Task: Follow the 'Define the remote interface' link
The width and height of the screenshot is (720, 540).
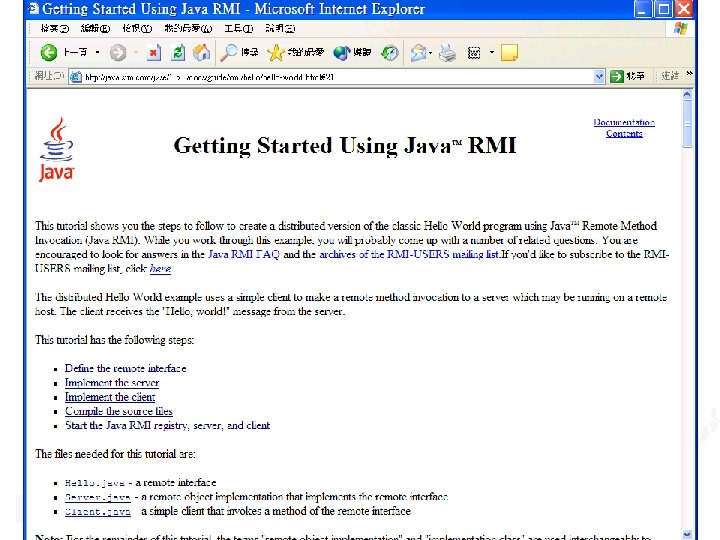Action: [x=125, y=368]
